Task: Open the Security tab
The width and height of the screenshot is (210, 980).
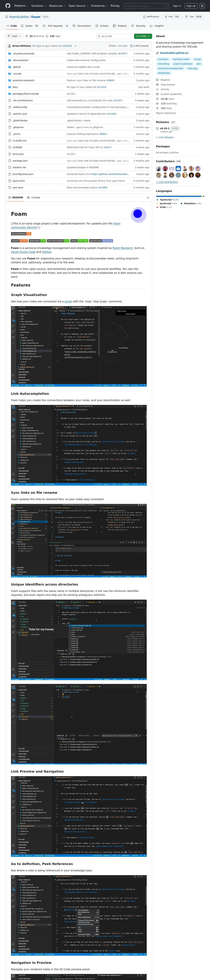Action: [x=138, y=26]
